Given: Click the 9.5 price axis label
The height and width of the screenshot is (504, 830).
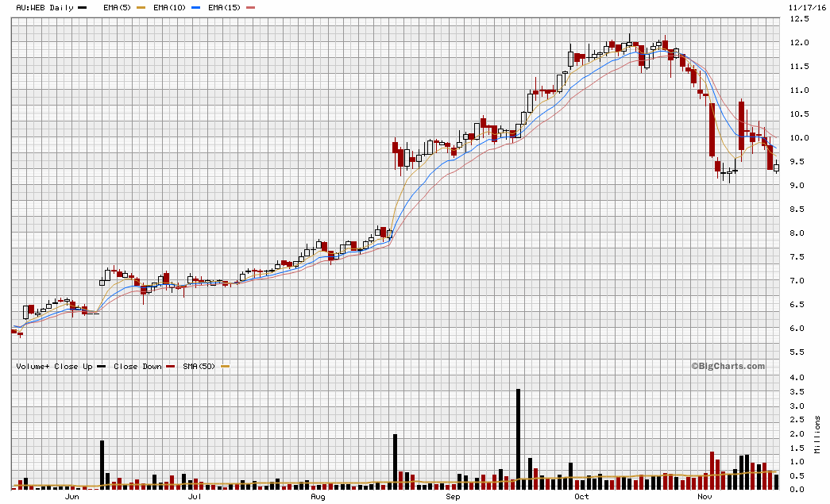Looking at the screenshot, I should [x=799, y=161].
